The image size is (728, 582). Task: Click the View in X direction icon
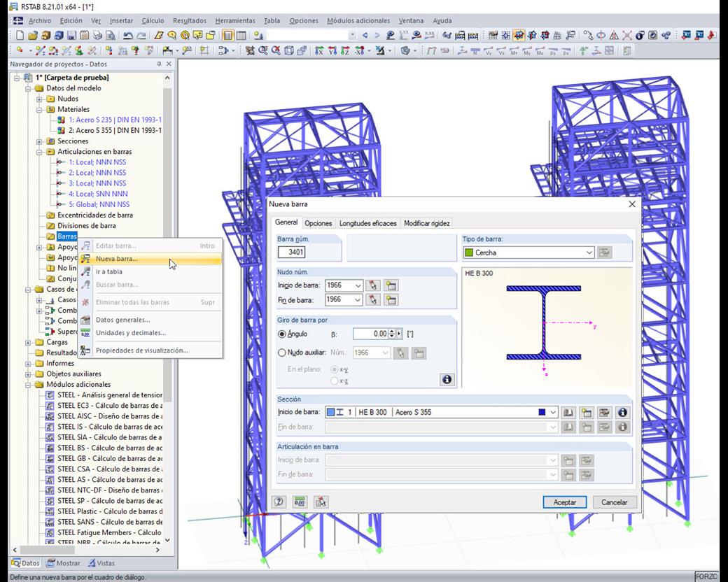click(319, 50)
